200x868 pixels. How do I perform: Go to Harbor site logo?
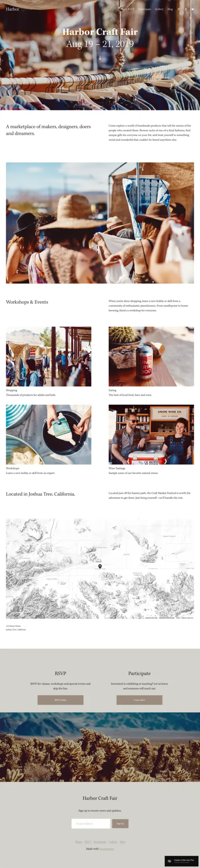click(12, 9)
